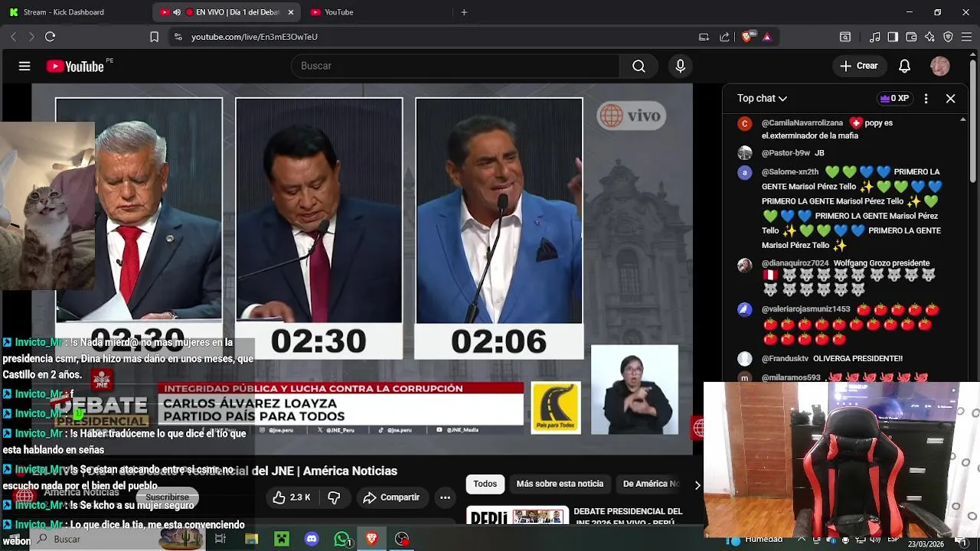Select the Más sobre esta noticia chip

pyautogui.click(x=560, y=484)
